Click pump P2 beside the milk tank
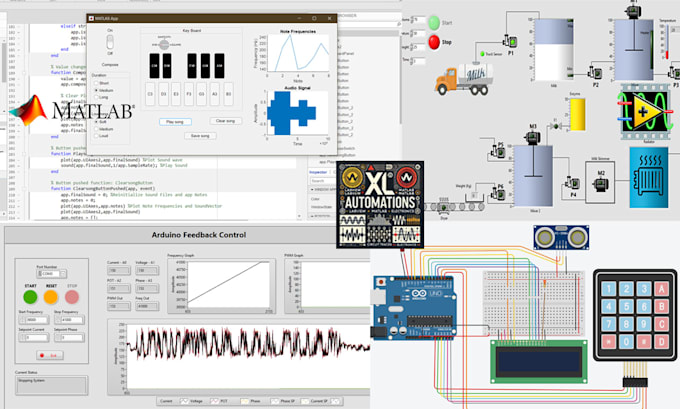Viewport: 680px width, 409px height. tap(595, 72)
